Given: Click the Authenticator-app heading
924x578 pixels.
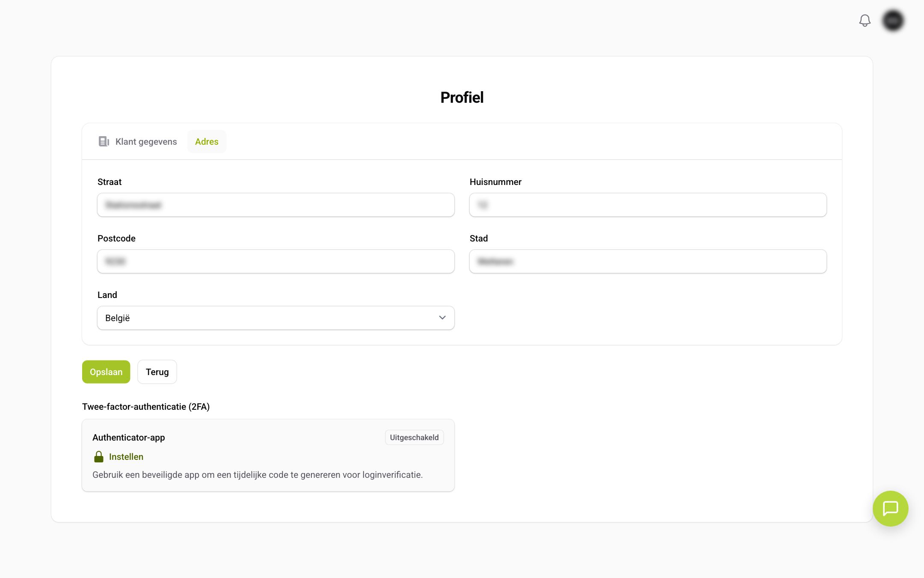Looking at the screenshot, I should [x=129, y=438].
